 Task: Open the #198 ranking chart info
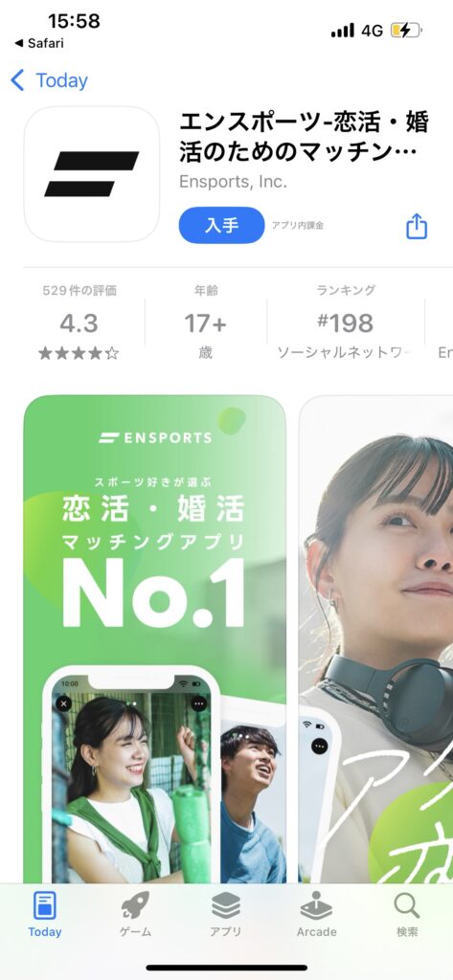(x=346, y=323)
